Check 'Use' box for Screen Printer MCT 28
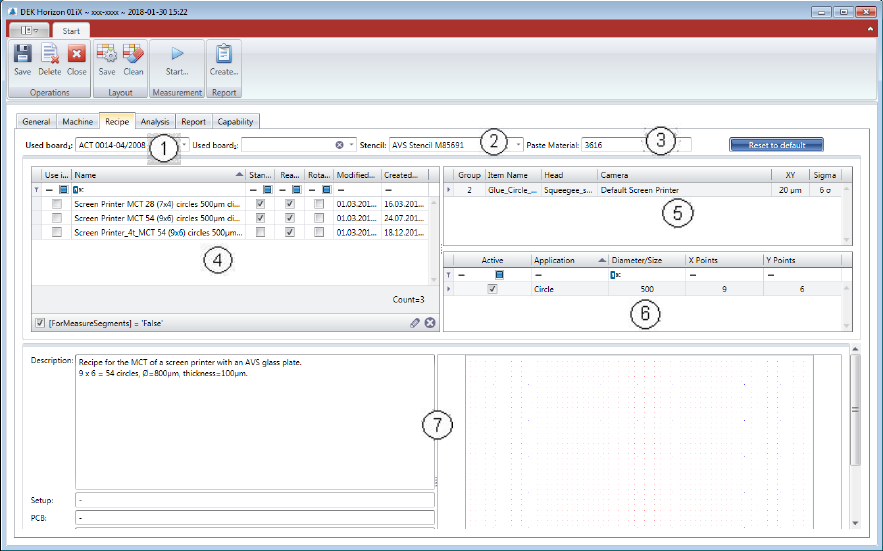The height and width of the screenshot is (551, 883). pyautogui.click(x=57, y=203)
